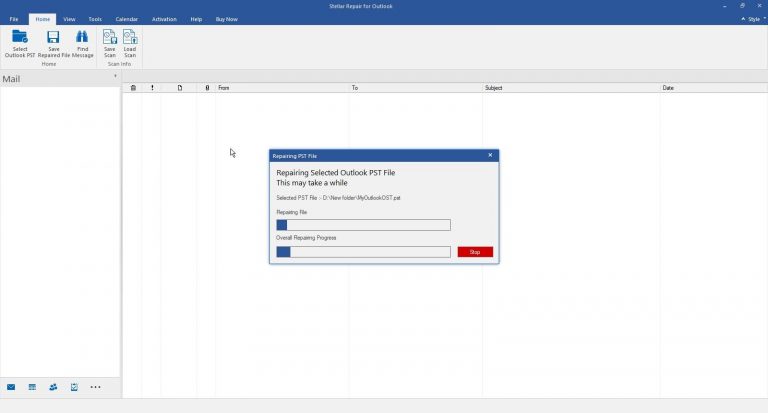
Task: Collapse the Mail pane arrow
Action: pos(115,76)
